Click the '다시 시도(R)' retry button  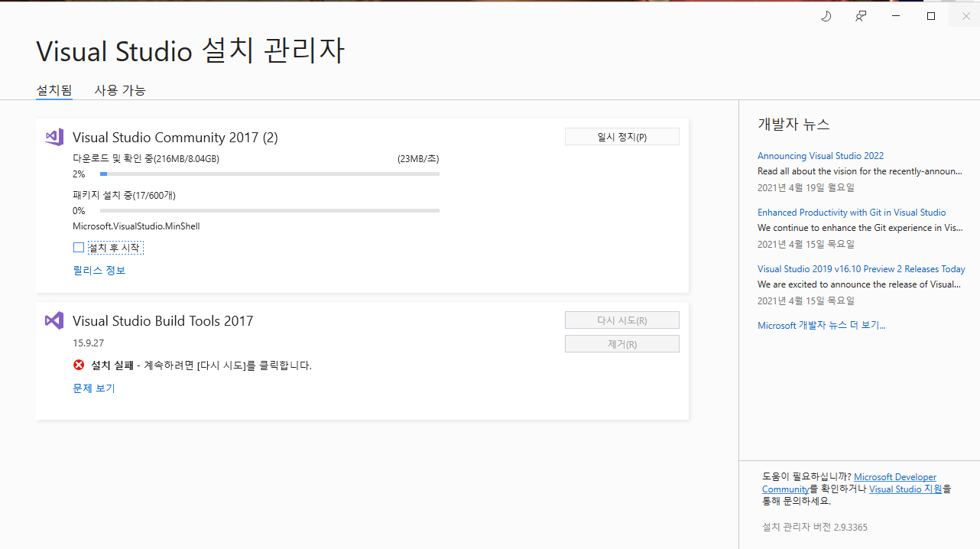622,320
